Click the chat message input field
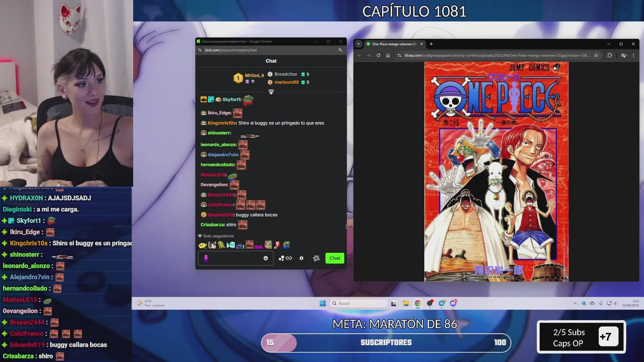This screenshot has width=644, height=362. coord(235,258)
